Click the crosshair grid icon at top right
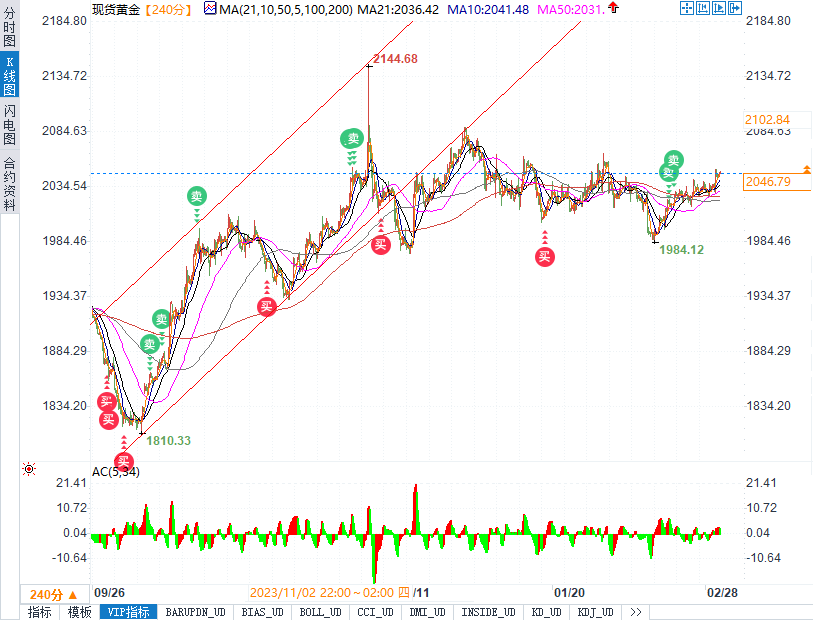Screen dimensions: 813x620 [687, 9]
